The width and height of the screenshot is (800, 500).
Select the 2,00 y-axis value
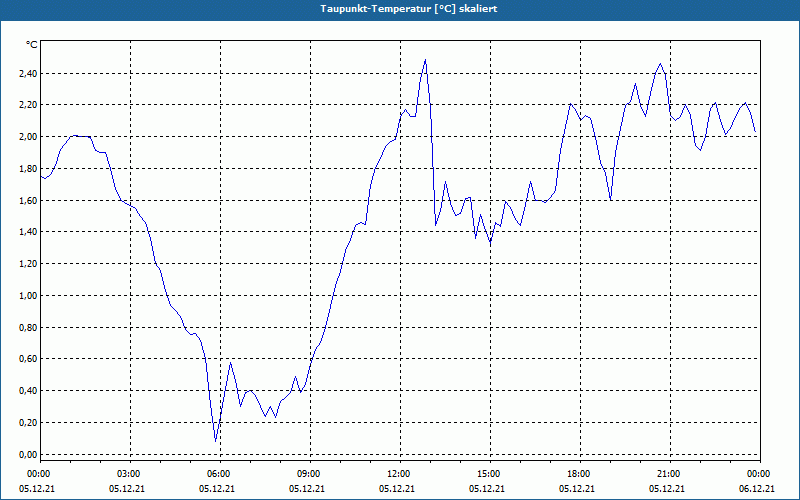coord(28,137)
